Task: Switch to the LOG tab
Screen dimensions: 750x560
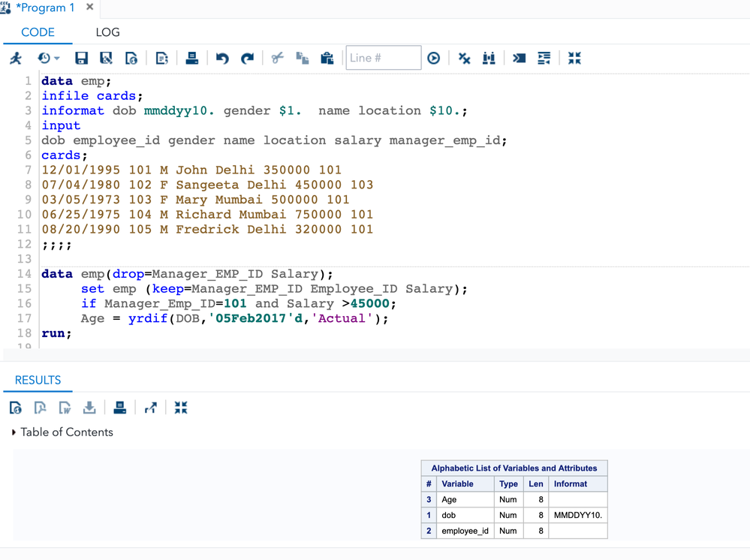Action: click(107, 32)
